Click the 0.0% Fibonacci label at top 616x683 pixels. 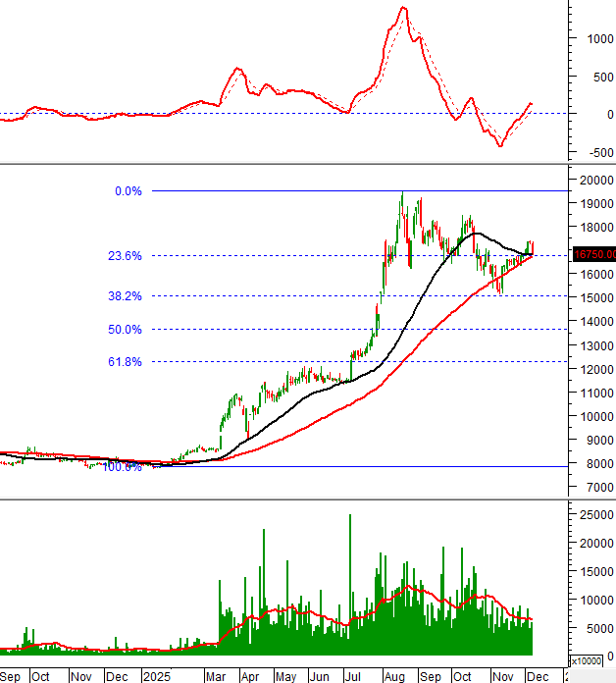tap(128, 191)
